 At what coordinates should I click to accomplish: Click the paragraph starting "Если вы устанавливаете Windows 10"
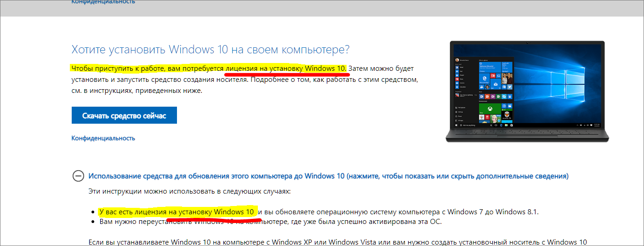tap(337, 242)
